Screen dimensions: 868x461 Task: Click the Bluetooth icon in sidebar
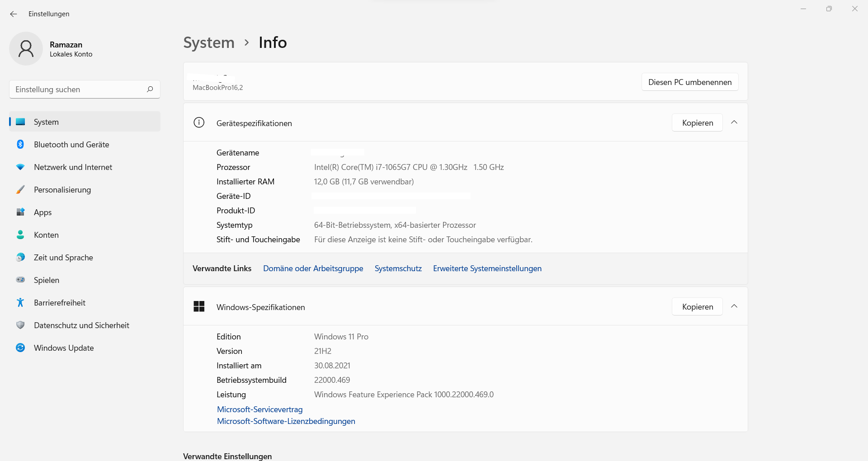(x=20, y=144)
